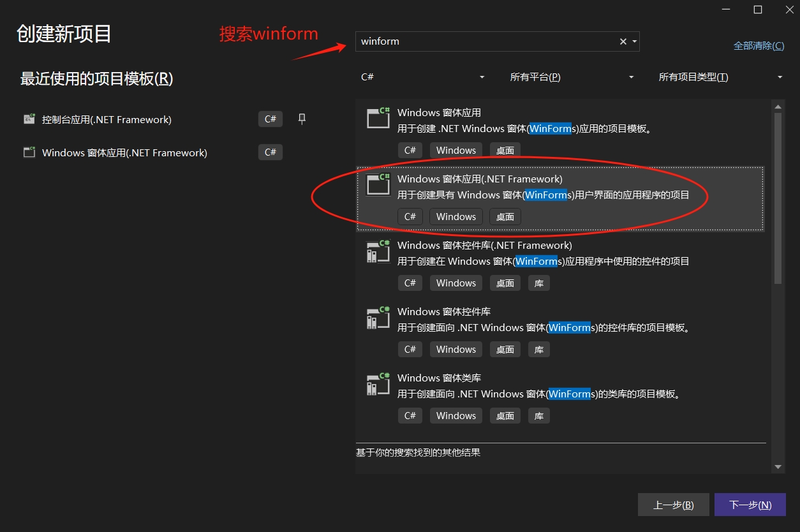
Task: Click the Windows 窗体控件库 template icon
Action: (x=378, y=318)
